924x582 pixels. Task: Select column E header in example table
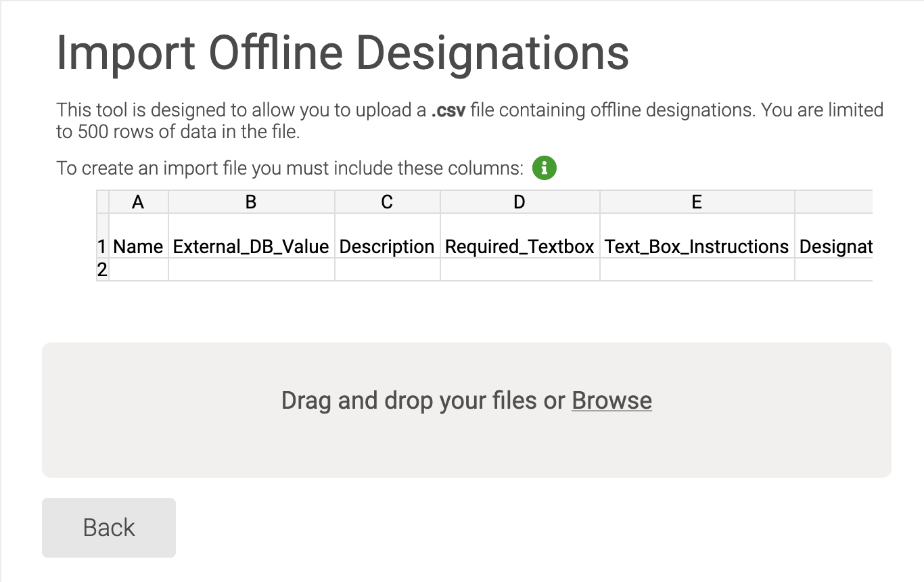click(697, 202)
